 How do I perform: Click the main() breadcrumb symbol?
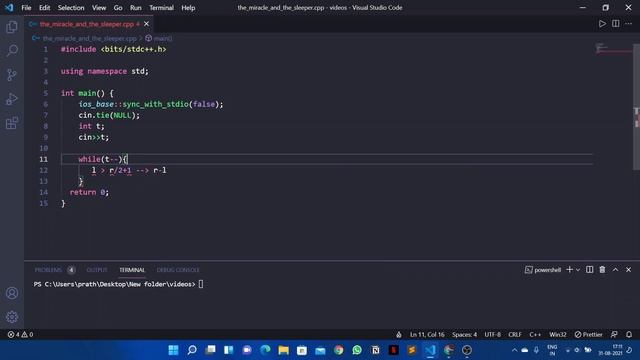pyautogui.click(x=162, y=38)
